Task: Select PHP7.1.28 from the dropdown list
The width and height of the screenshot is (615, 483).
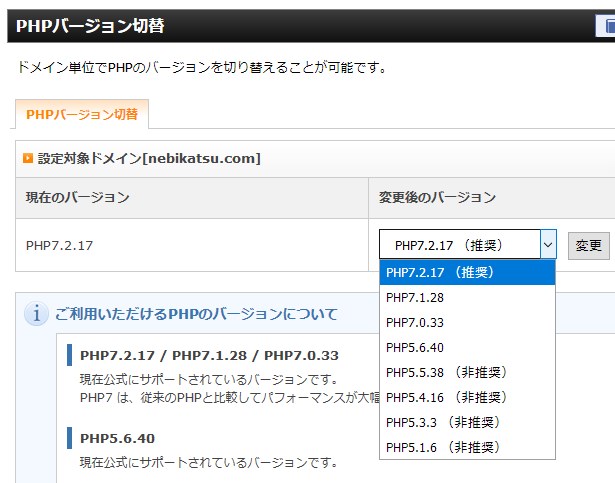Action: [467, 297]
